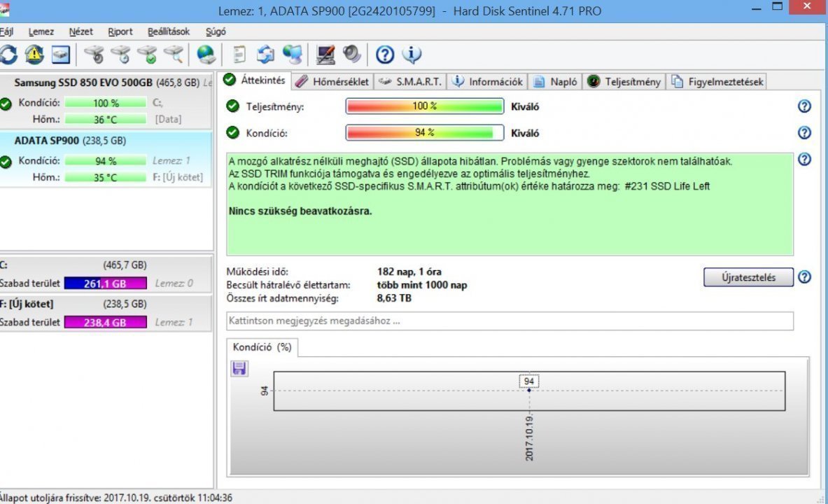Image resolution: width=828 pixels, height=504 pixels.
Task: Click the first disk test icon after the separator
Action: pos(94,55)
